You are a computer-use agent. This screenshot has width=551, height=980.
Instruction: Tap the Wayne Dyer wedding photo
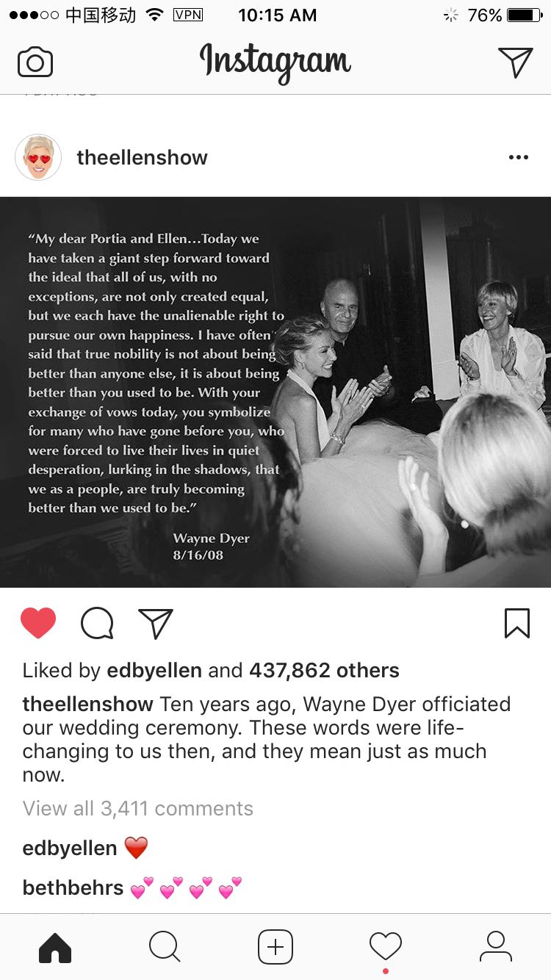coord(275,392)
